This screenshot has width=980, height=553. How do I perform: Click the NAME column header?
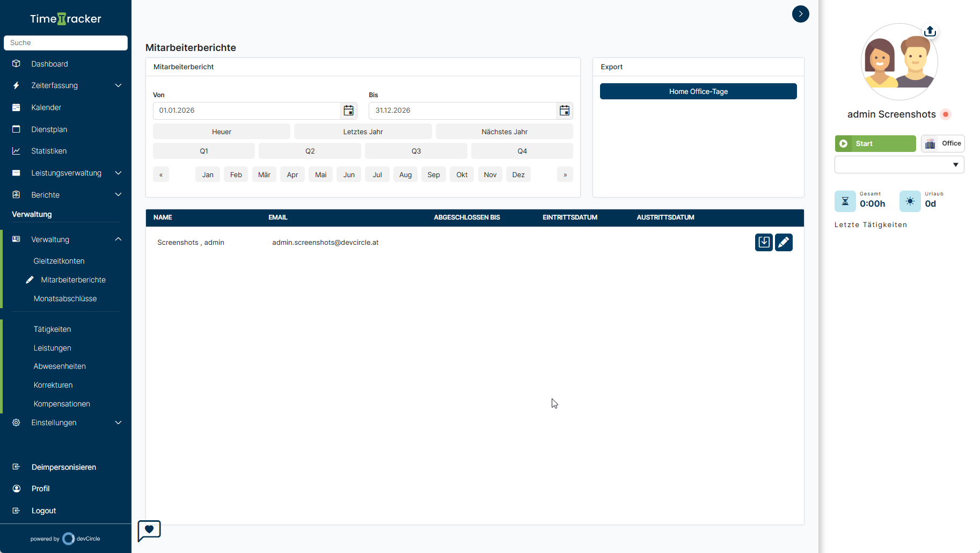tap(163, 217)
